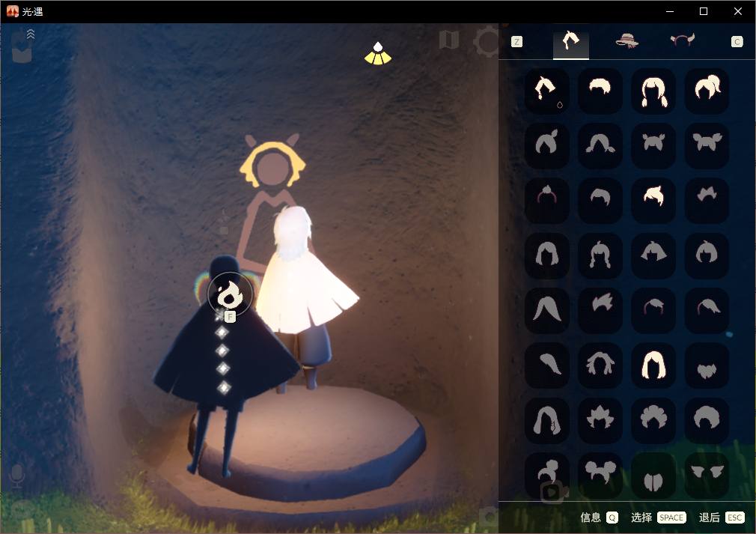Pick the fluffy scalloped curly hairstyle
The image size is (756, 534).
653,420
